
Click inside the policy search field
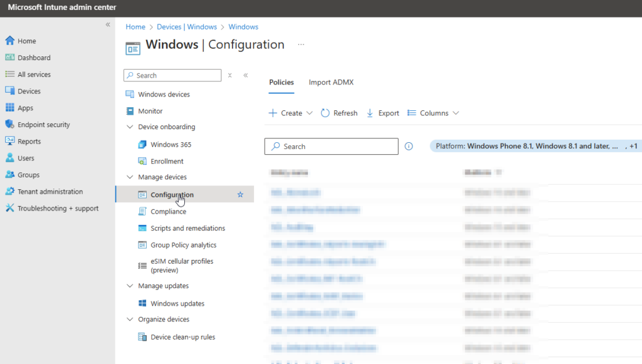(331, 146)
